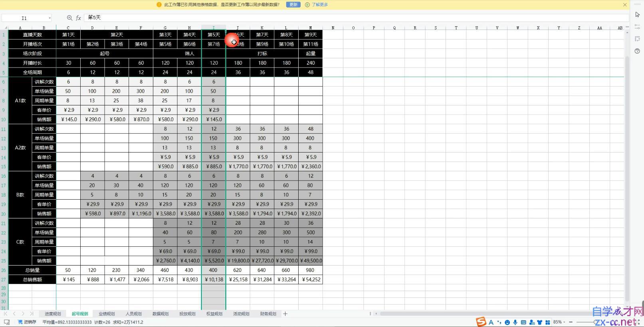Screen dimensions: 644x327
Task: Switch to the 人员规划 sheet tab
Action: point(133,314)
